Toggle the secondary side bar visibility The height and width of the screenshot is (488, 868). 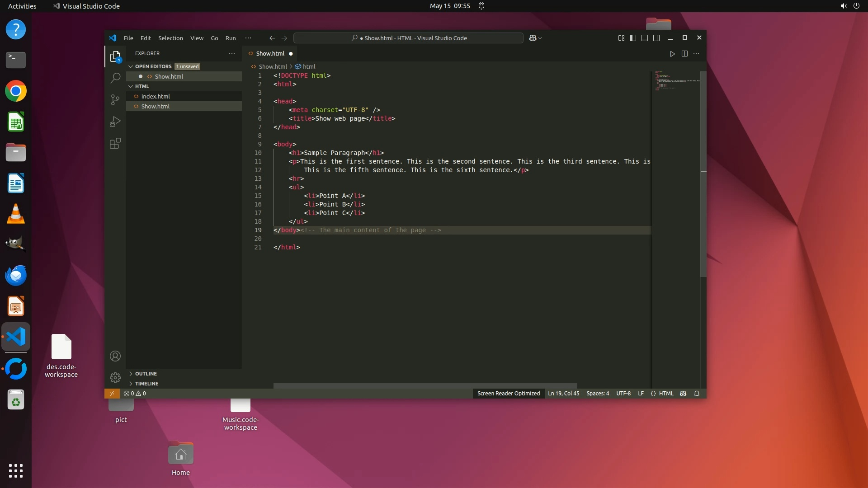point(656,38)
